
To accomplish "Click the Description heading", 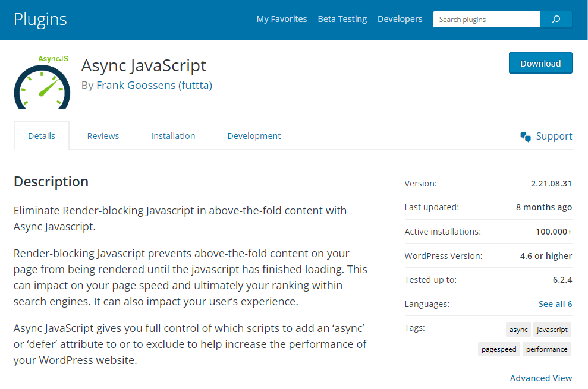I will (51, 182).
